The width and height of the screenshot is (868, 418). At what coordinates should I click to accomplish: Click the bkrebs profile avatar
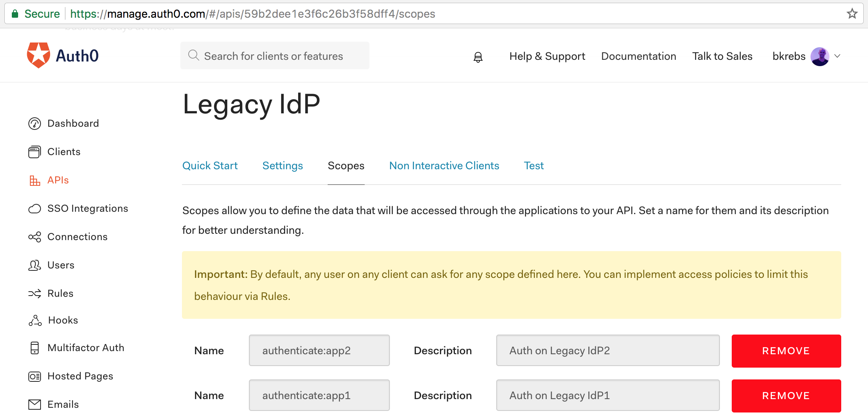tap(820, 57)
